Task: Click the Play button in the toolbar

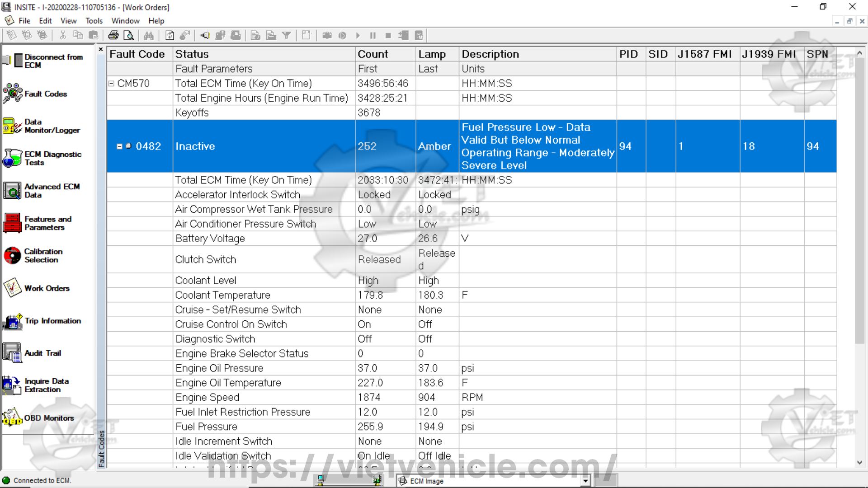Action: [358, 35]
